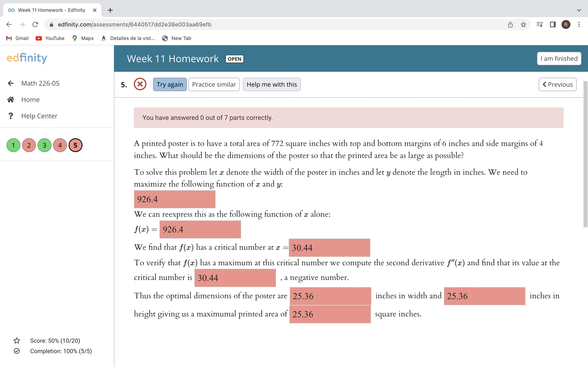
Task: Open the browser side panel icon
Action: (x=553, y=24)
